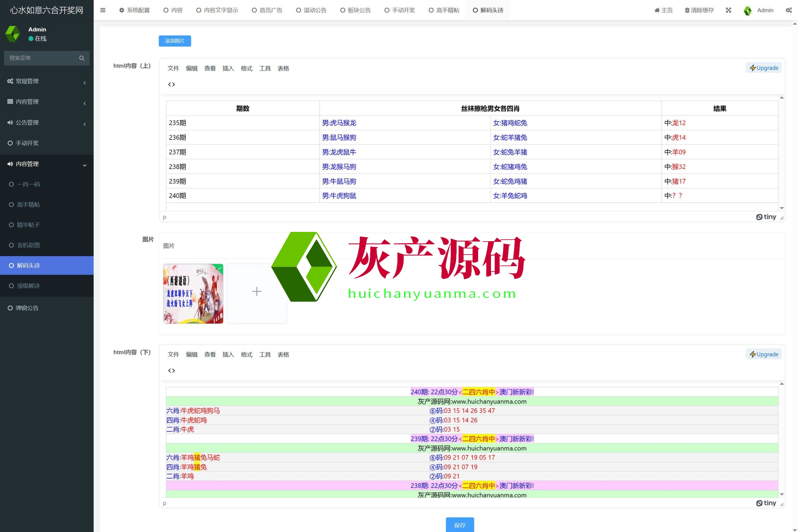This screenshot has height=532, width=798.
Task: Toggle the checkmark on the 西游谜语 image thumbnail
Action: pos(219,268)
